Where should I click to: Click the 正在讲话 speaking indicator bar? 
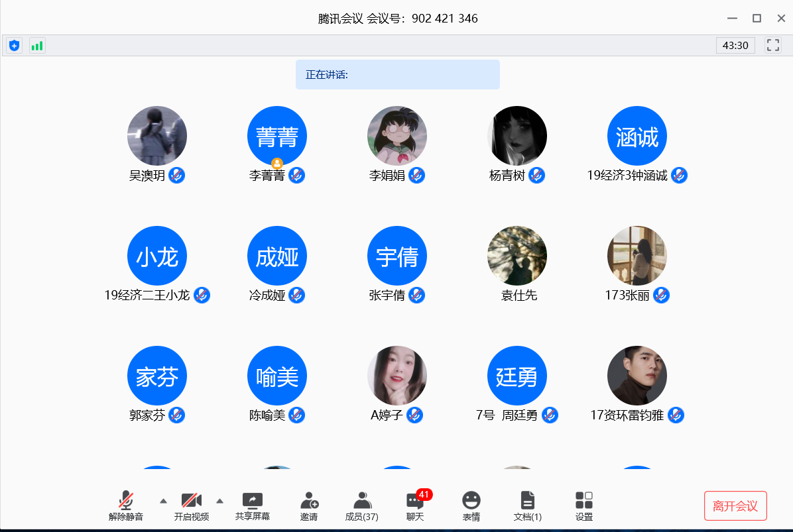tap(397, 75)
